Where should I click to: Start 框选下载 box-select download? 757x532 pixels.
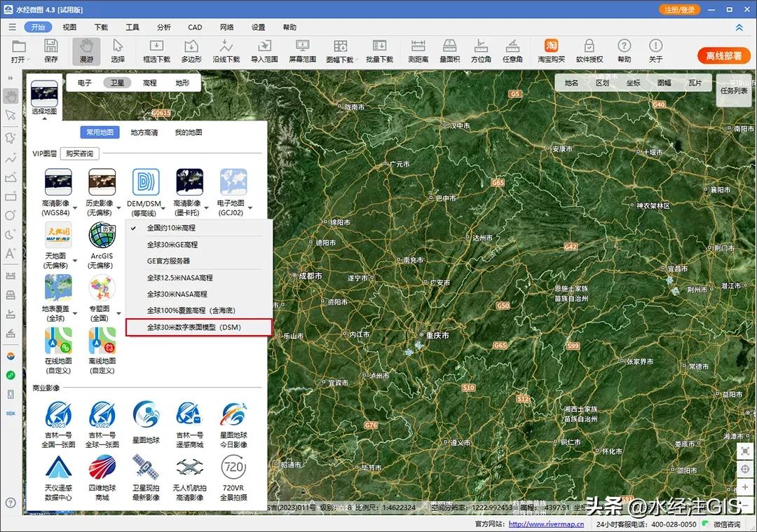tap(156, 50)
